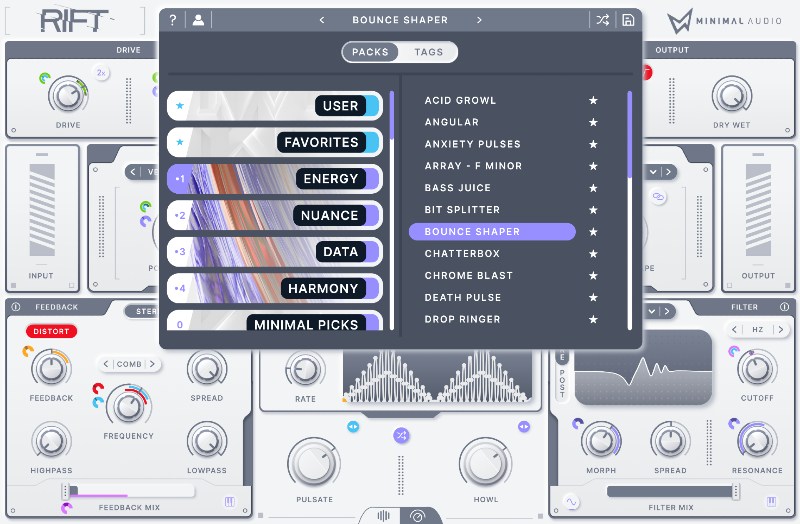Select the NUANCE pack
This screenshot has width=800, height=524.
274,215
